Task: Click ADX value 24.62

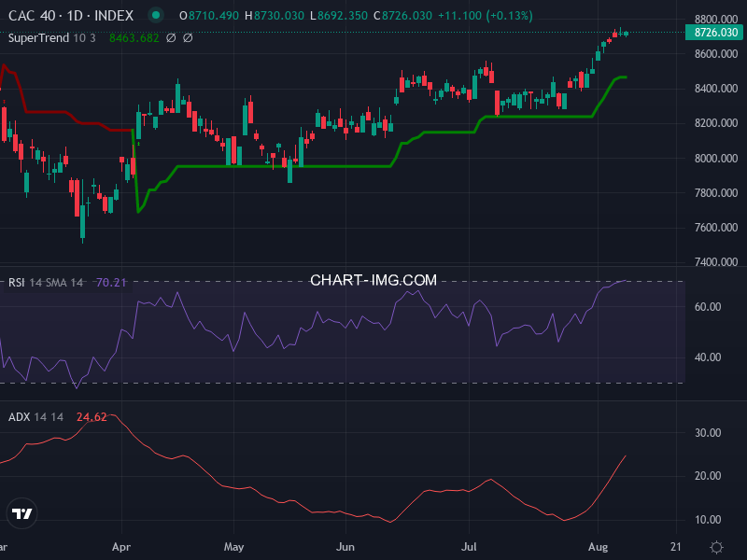Action: 92,417
